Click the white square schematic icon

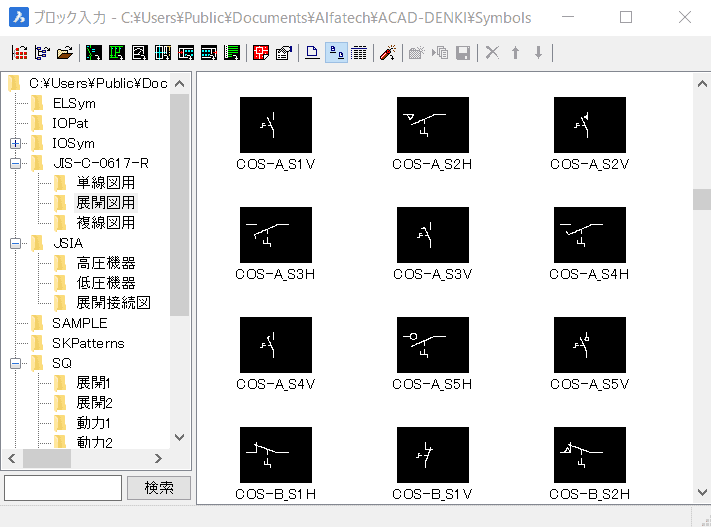[x=140, y=53]
